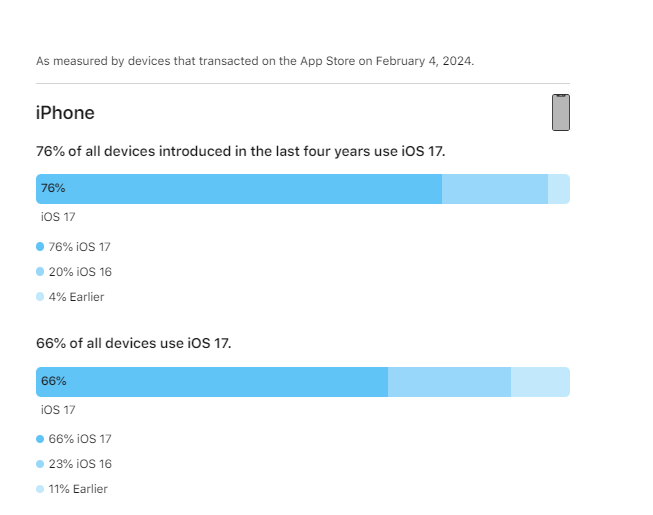Click the dot beside 11% Earlier
The width and height of the screenshot is (653, 515).
pos(40,489)
